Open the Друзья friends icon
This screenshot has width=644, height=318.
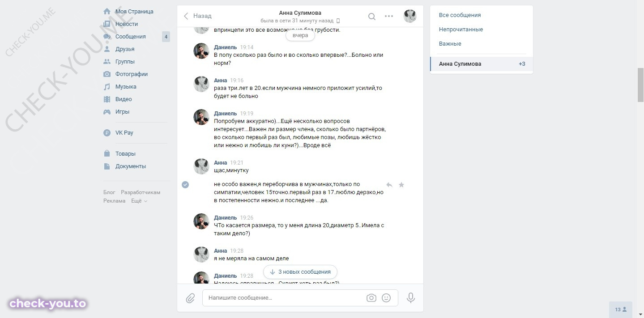point(107,49)
